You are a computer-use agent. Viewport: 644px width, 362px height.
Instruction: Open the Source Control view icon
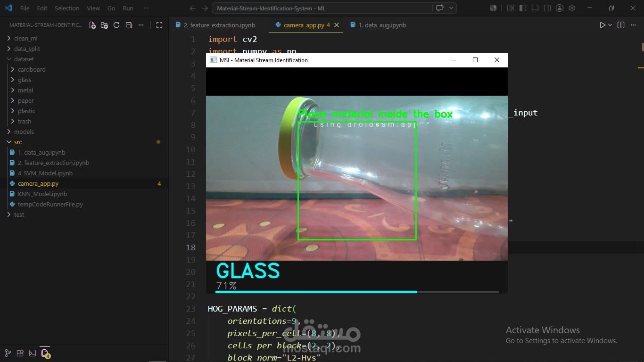(8, 353)
